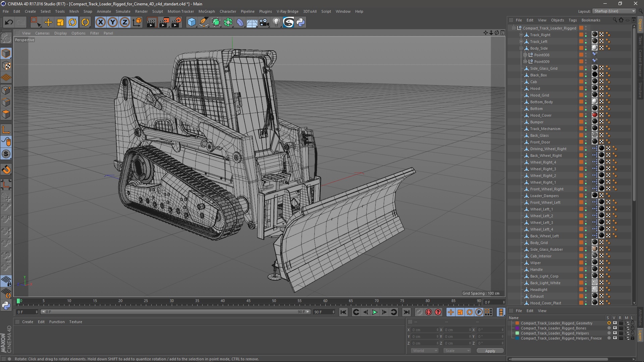Click Texture in material manager
Image resolution: width=644 pixels, height=362 pixels.
[x=75, y=322]
